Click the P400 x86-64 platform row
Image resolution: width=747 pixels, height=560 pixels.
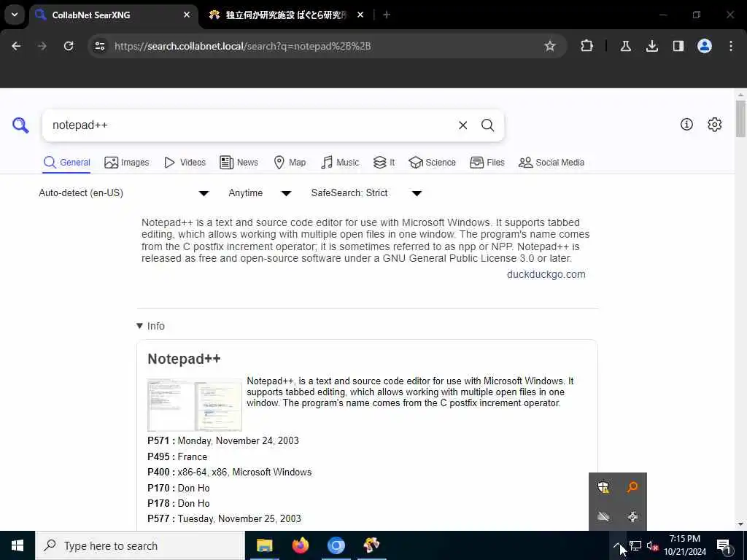click(230, 472)
